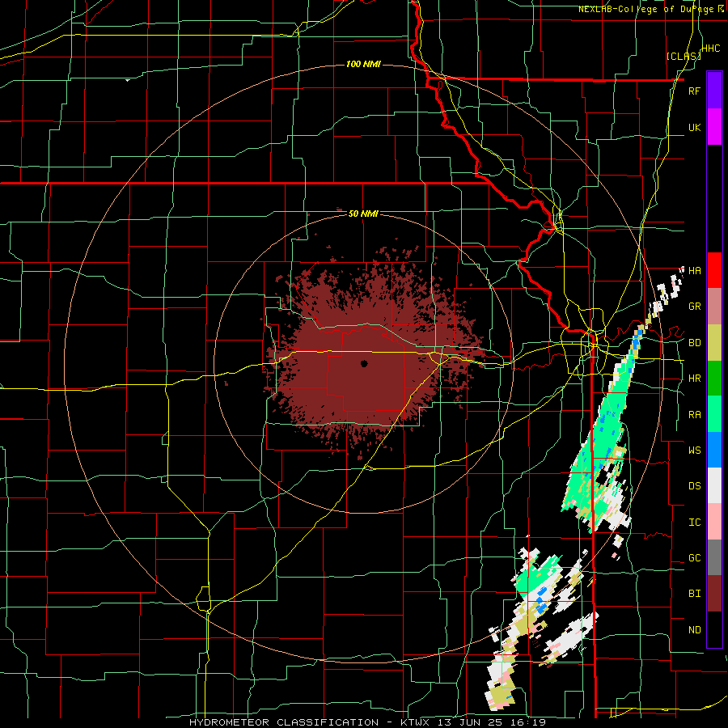The image size is (728, 728).
Task: Select the "GC" legend label
Action: coord(694,557)
